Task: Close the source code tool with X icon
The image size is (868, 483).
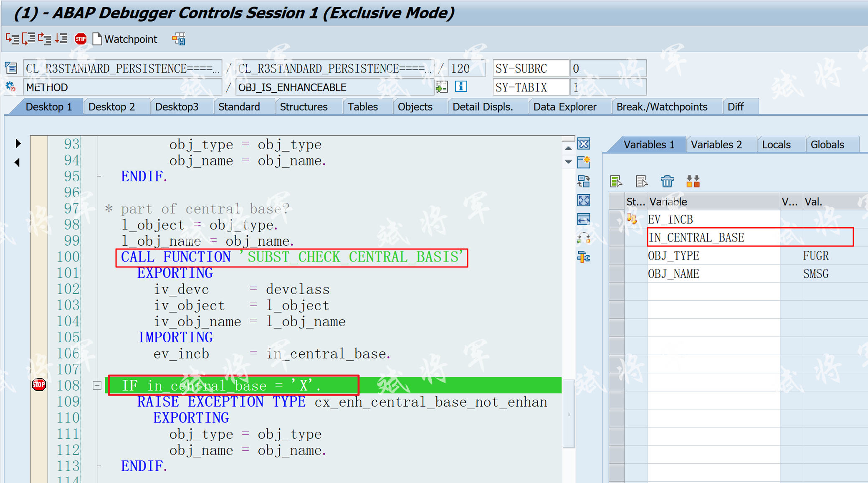Action: [x=584, y=144]
